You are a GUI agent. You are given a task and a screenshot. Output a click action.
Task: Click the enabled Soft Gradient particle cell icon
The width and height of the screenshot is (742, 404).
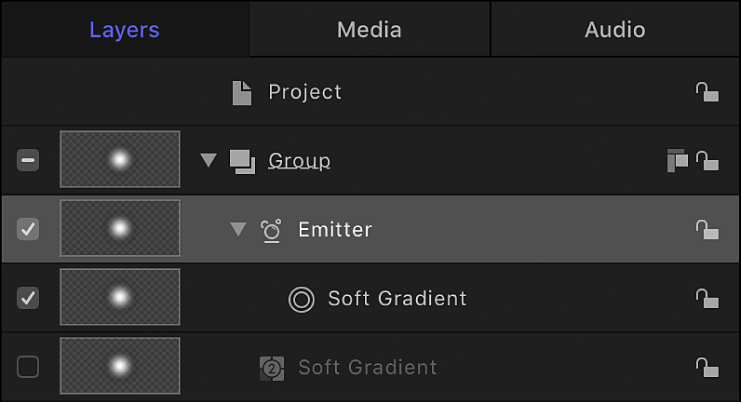[301, 299]
